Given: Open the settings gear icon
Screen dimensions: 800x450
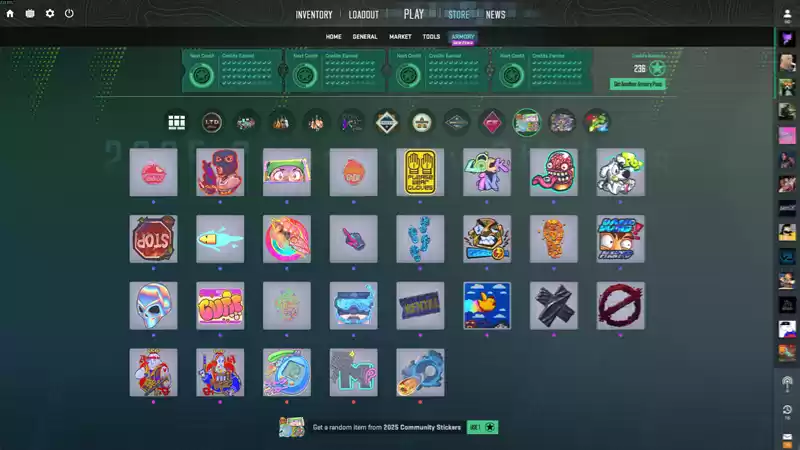Looking at the screenshot, I should pos(50,14).
